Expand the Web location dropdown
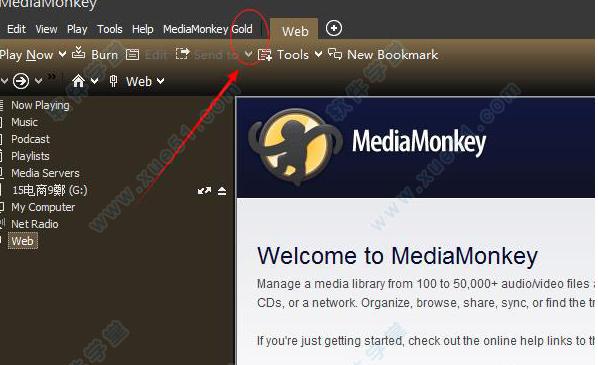The width and height of the screenshot is (598, 365). pyautogui.click(x=161, y=81)
